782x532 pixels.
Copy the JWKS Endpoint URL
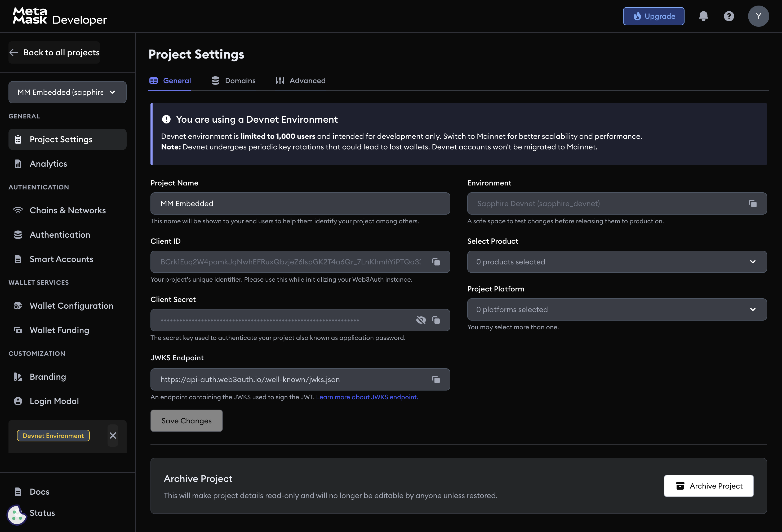[x=436, y=379]
